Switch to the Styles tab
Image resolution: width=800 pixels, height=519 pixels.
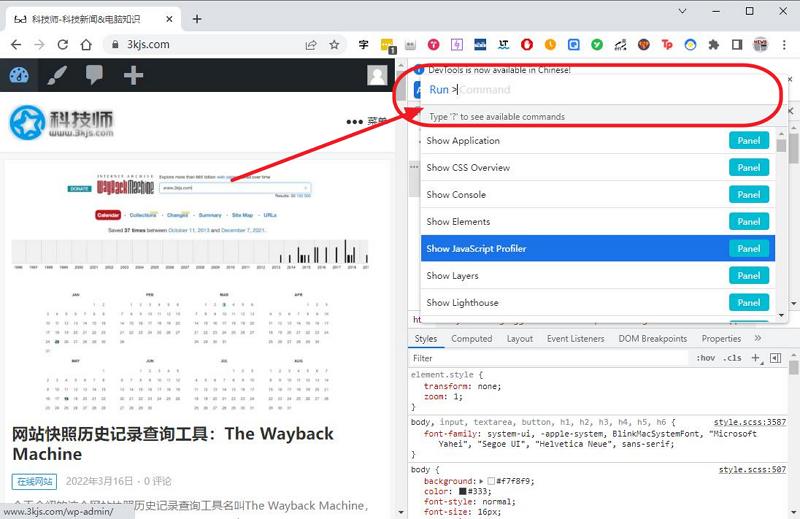[x=426, y=339]
